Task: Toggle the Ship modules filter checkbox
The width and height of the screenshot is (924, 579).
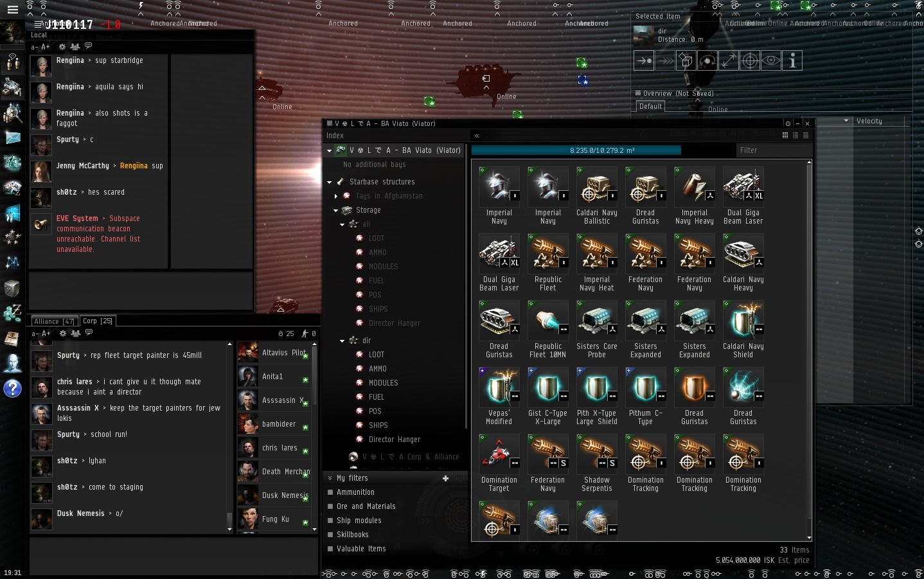Action: click(330, 521)
